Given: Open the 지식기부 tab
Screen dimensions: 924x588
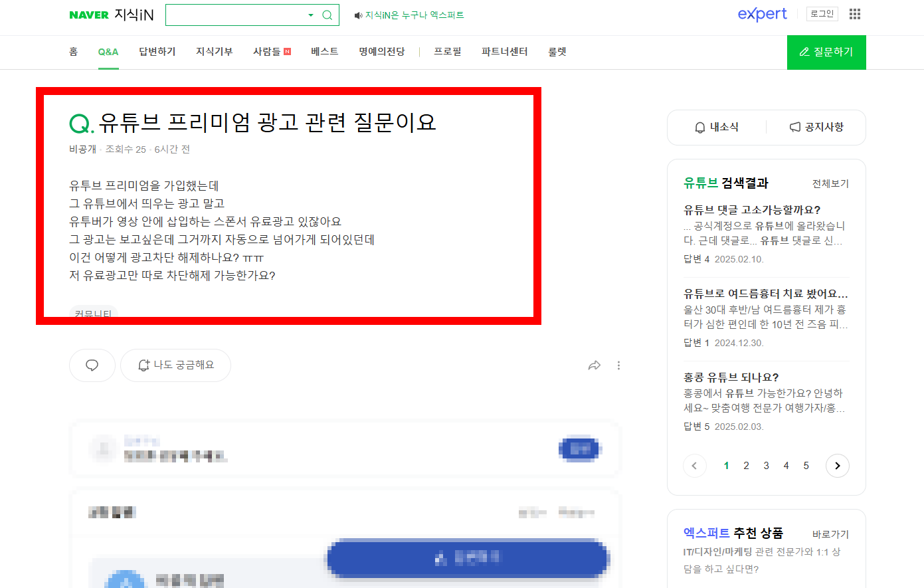Looking at the screenshot, I should pos(215,51).
